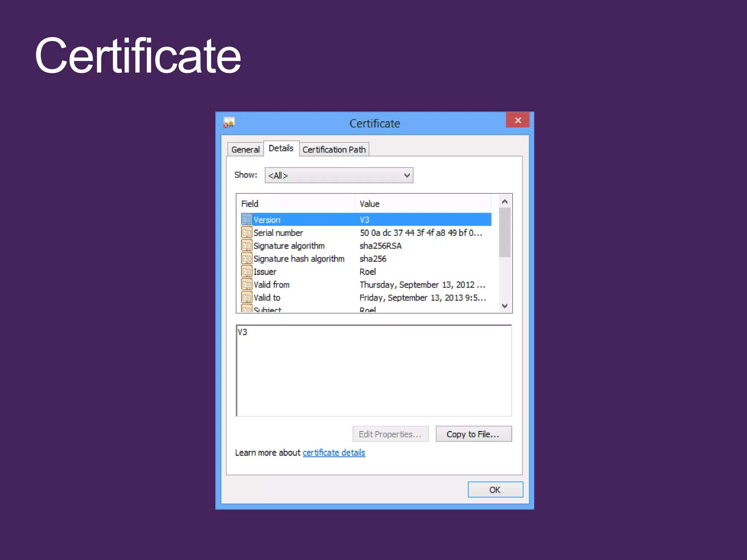Open the Show filter dropdown

point(339,175)
